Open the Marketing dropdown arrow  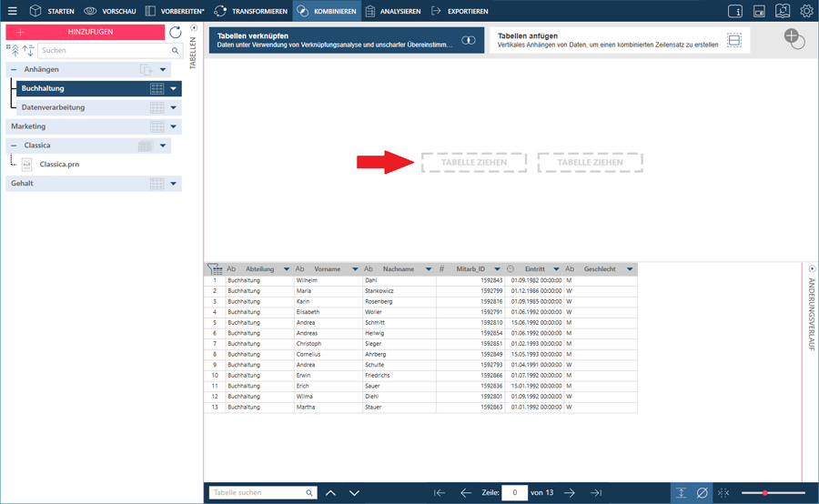tap(174, 127)
